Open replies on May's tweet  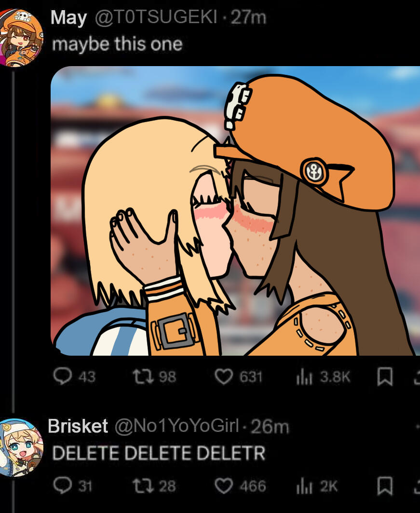(75, 376)
